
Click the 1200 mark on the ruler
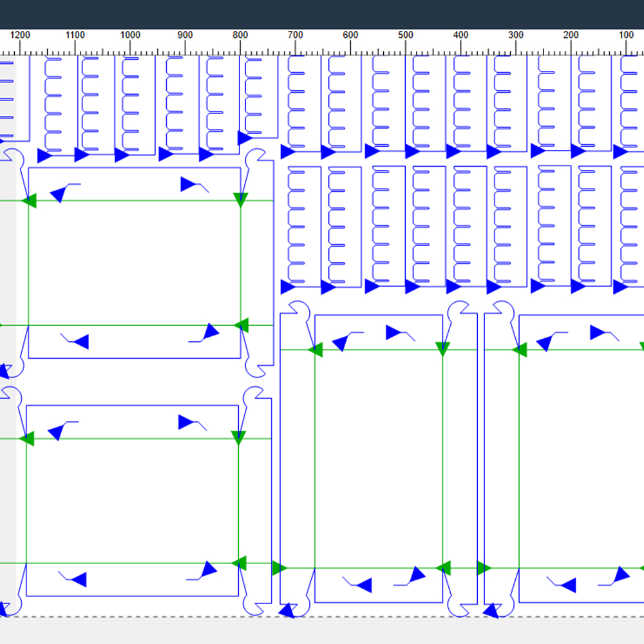[20, 35]
